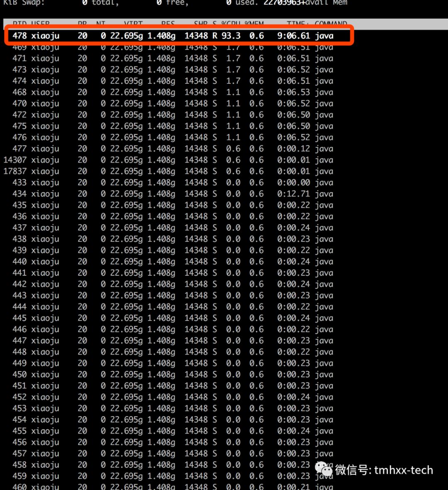Select PID 434 in the list

(x=19, y=194)
